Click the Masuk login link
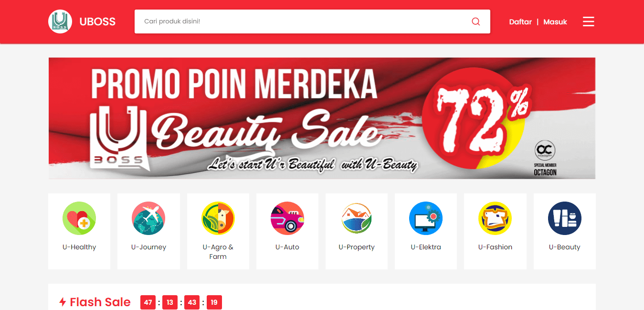The width and height of the screenshot is (644, 310). coord(555,21)
